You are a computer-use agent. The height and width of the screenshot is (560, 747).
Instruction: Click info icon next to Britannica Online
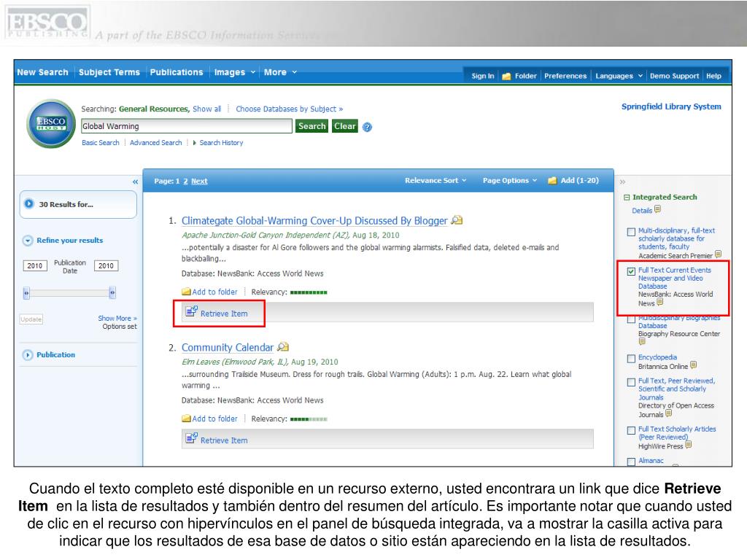tap(693, 365)
